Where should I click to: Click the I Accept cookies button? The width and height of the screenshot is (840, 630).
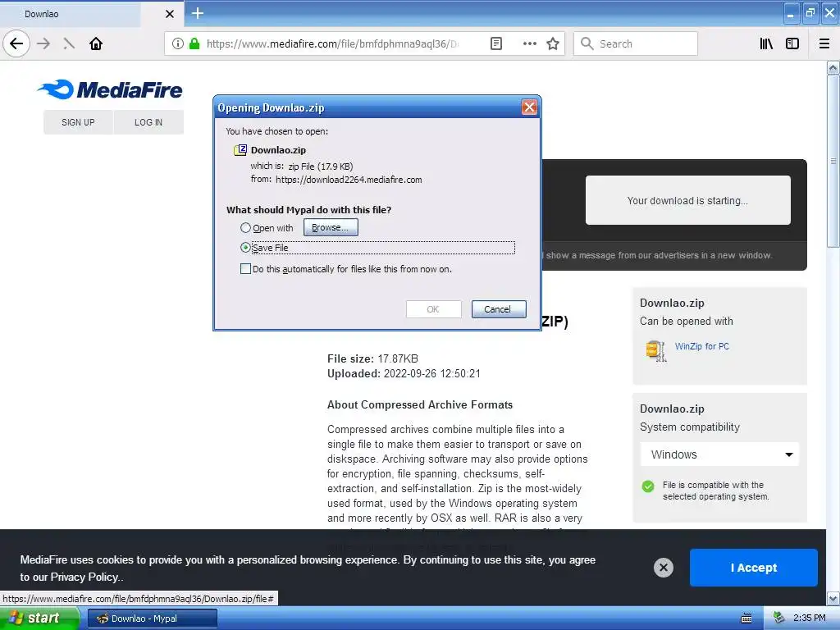(x=753, y=568)
